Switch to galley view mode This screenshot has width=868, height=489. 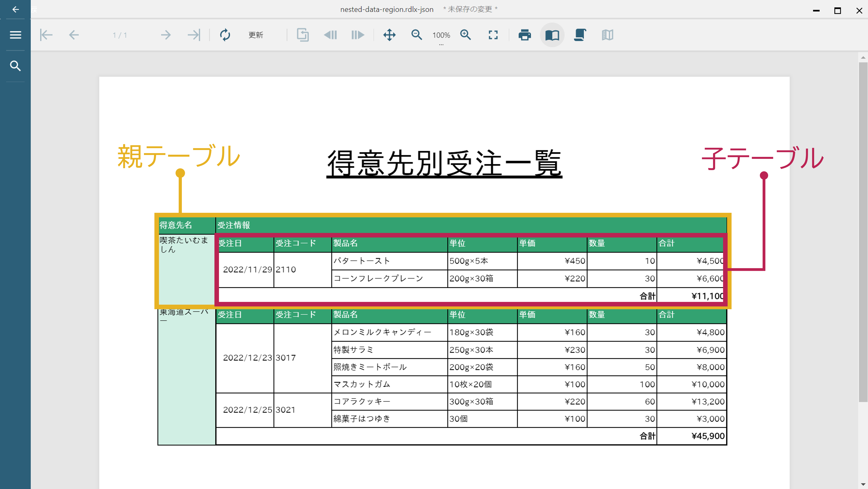point(608,35)
